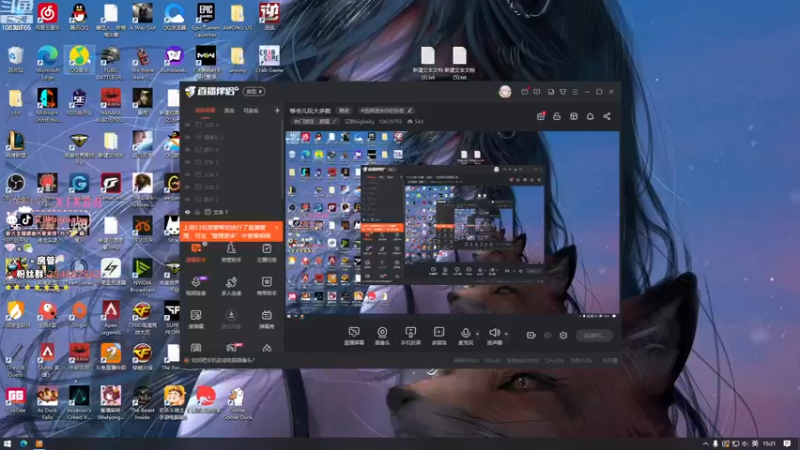Open the danmaku assistant tool
Screen dimensions: 800x450
[196, 253]
